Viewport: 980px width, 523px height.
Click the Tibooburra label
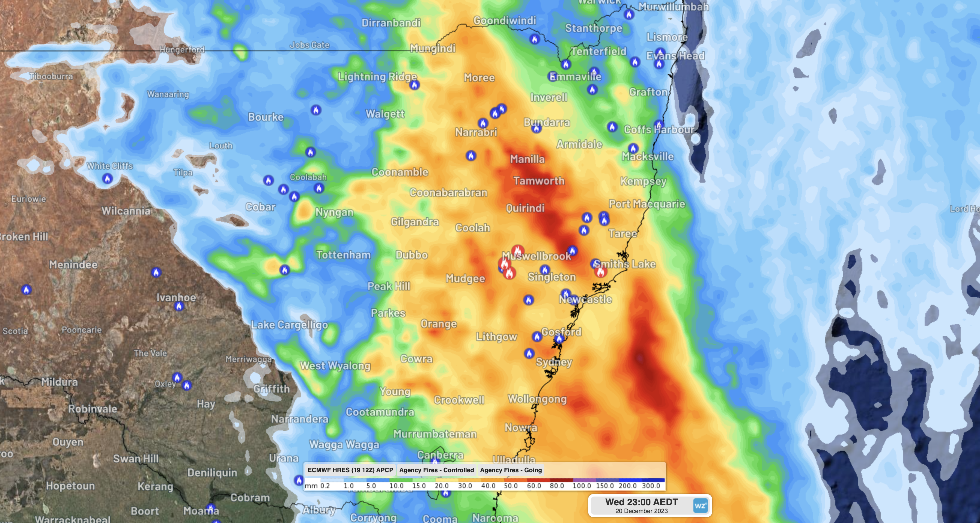click(51, 77)
